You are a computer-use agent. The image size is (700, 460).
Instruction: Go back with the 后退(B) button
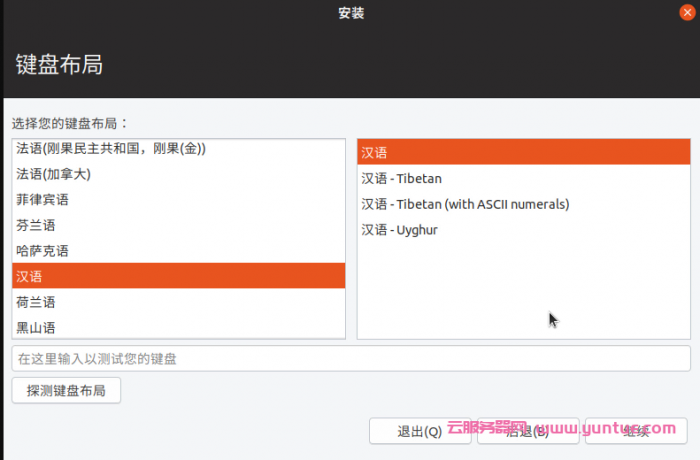tap(527, 431)
